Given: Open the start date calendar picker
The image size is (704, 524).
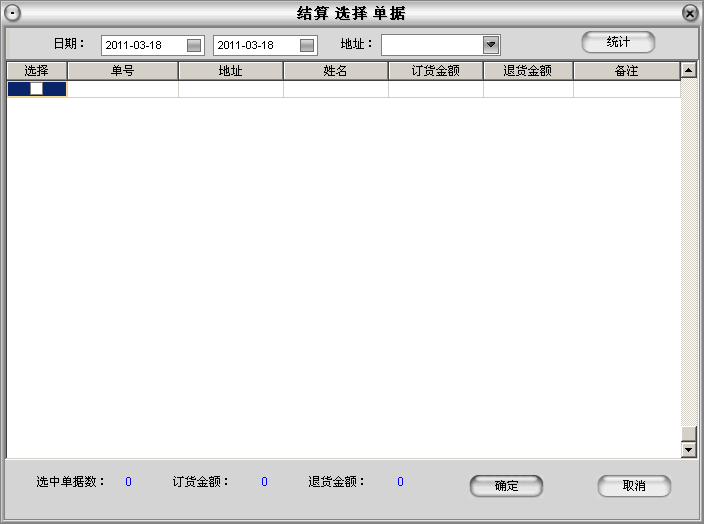Looking at the screenshot, I should [x=194, y=45].
